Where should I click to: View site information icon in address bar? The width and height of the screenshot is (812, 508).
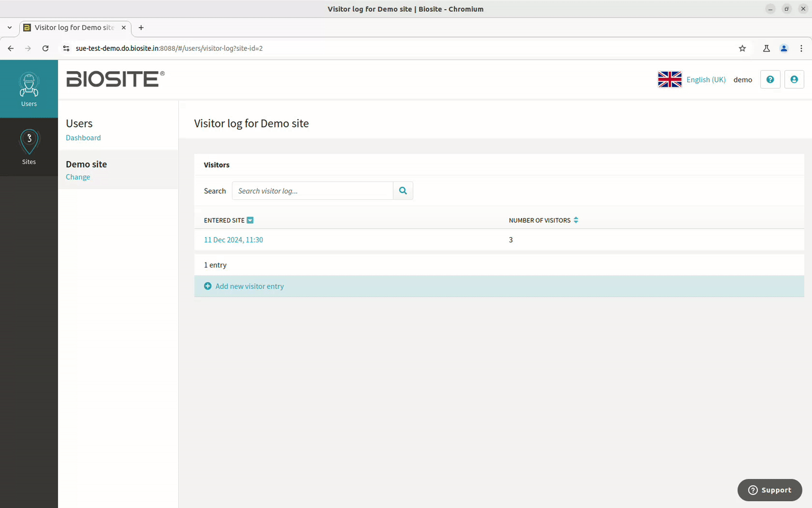[x=66, y=49]
